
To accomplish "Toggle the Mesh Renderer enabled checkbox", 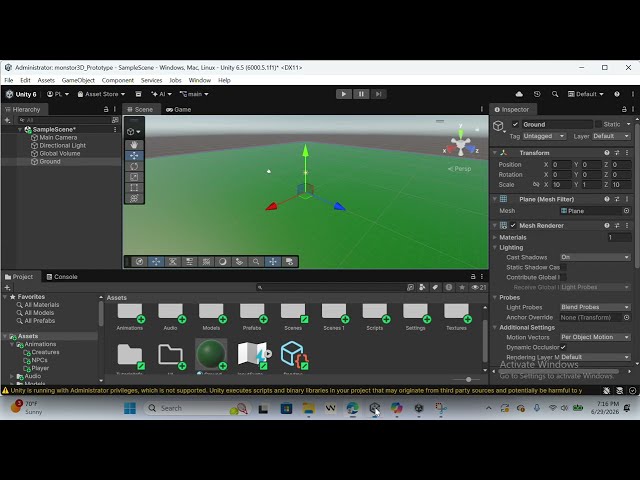I will click(513, 225).
